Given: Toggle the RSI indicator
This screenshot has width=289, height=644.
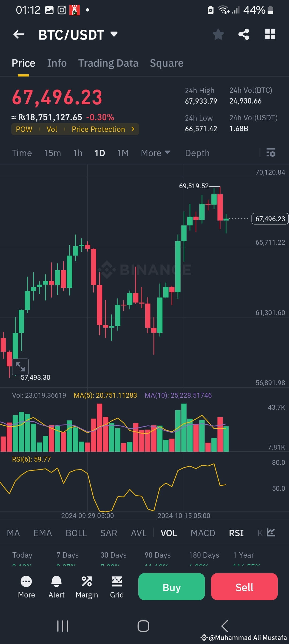Looking at the screenshot, I should (236, 533).
